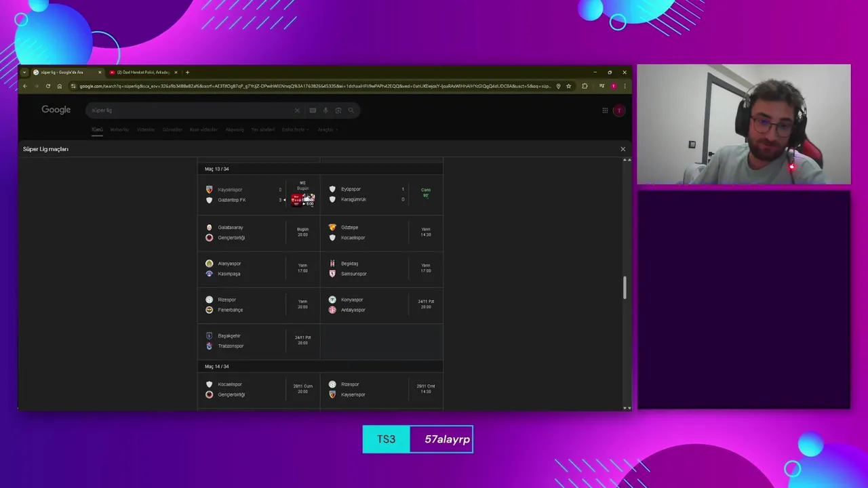Open search by image (Lens) icon
This screenshot has height=488, width=868.
338,110
